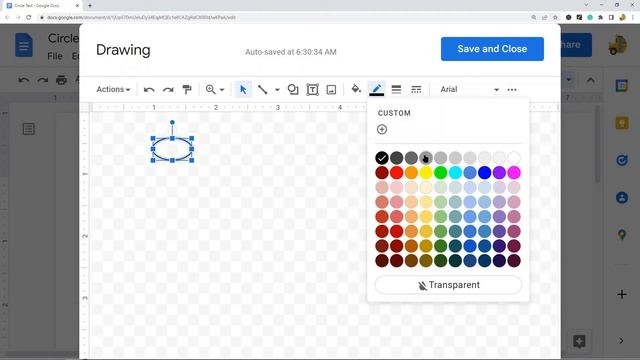This screenshot has width=640, height=360.
Task: Activate the Select arrow tool
Action: click(243, 89)
